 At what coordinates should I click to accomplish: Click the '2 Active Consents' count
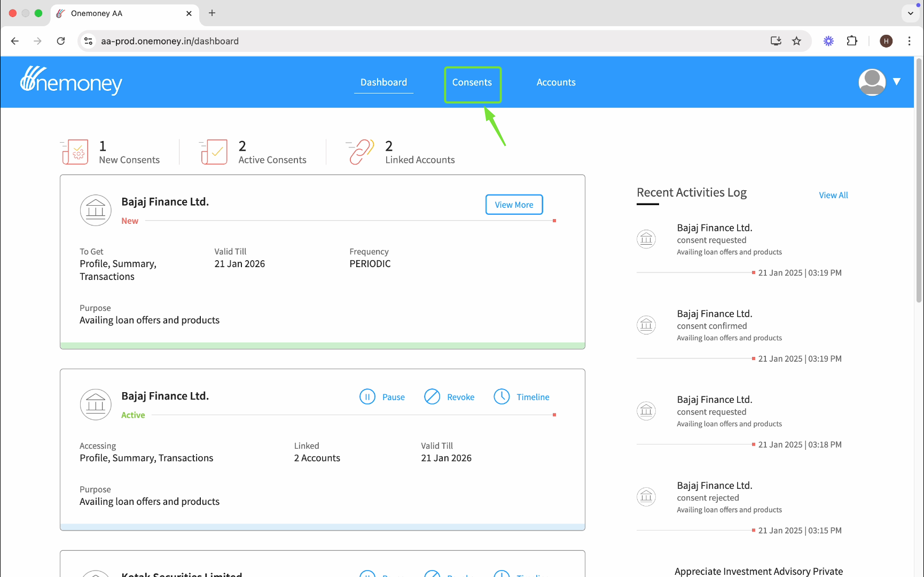click(x=272, y=152)
